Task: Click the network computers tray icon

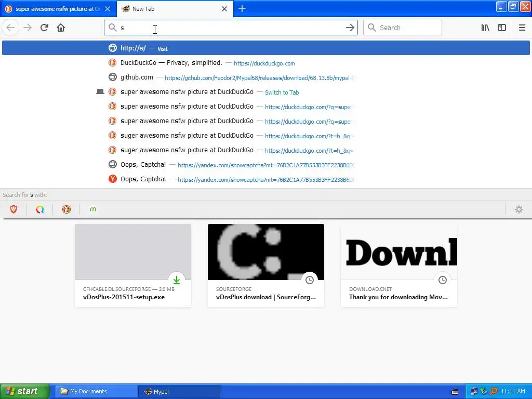Action: coord(474,392)
